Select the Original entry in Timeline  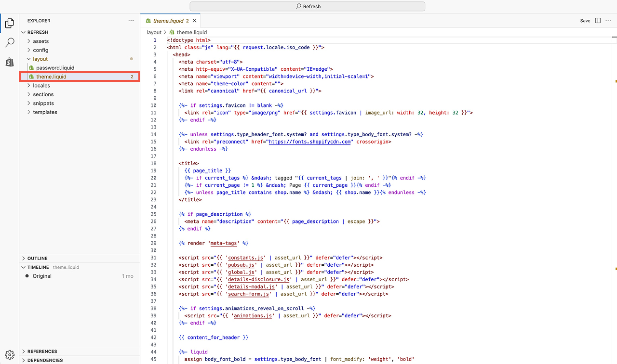coord(80,276)
